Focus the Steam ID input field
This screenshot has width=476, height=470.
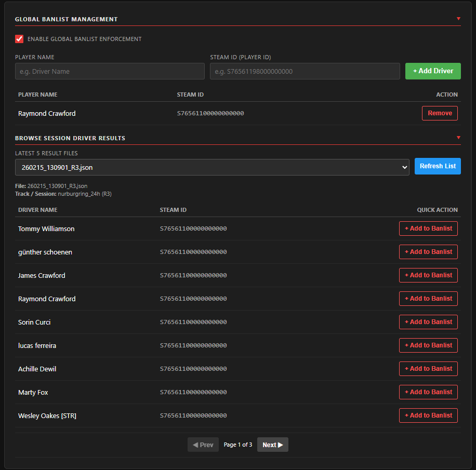(x=305, y=71)
